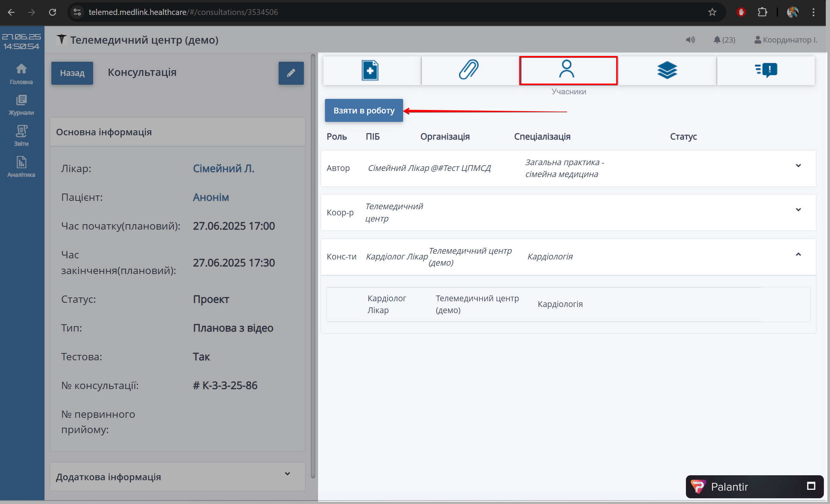Collapse the Конс-ти participant row
The height and width of the screenshot is (504, 830).
798,254
